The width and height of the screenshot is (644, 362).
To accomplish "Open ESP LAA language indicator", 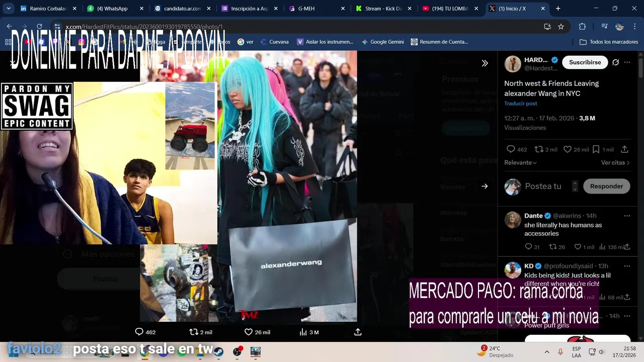I will pos(576,351).
